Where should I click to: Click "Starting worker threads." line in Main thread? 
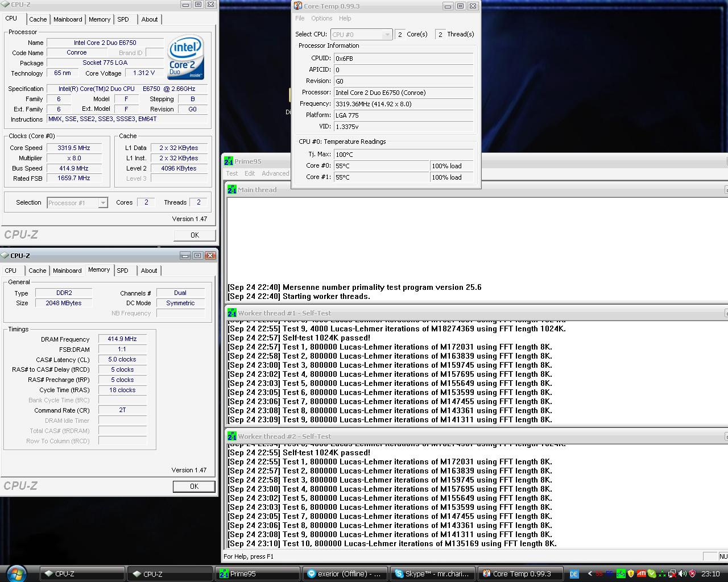[x=299, y=296]
